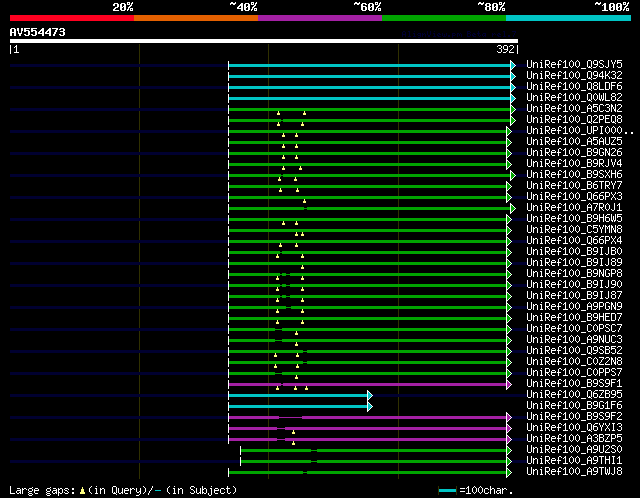
Task: Click the UniRef100_C0PSC7 label
Action: 574,329
